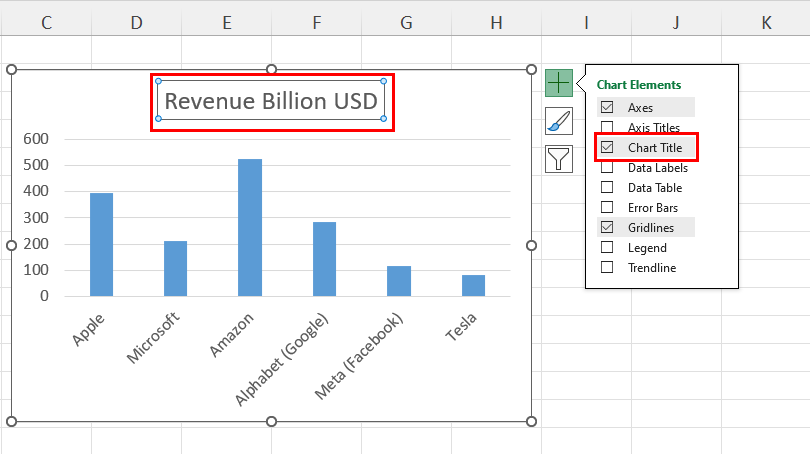Click the Microsoft axis label
810x454 pixels.
pos(153,337)
